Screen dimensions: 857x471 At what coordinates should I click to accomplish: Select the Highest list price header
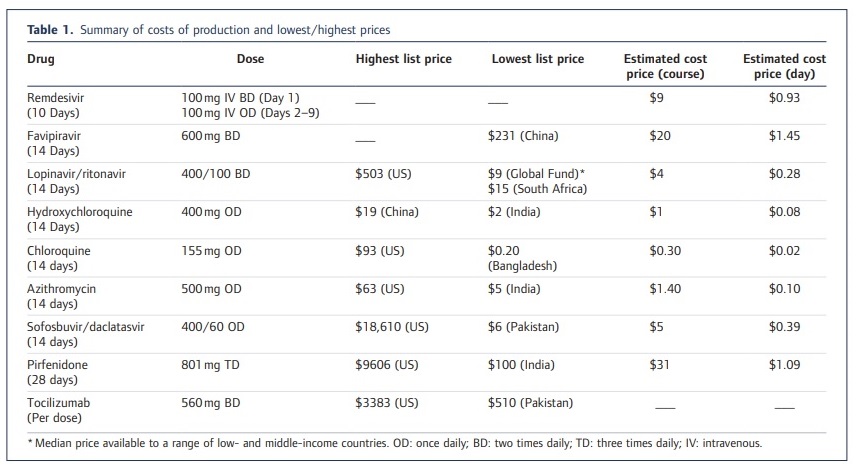pos(403,58)
